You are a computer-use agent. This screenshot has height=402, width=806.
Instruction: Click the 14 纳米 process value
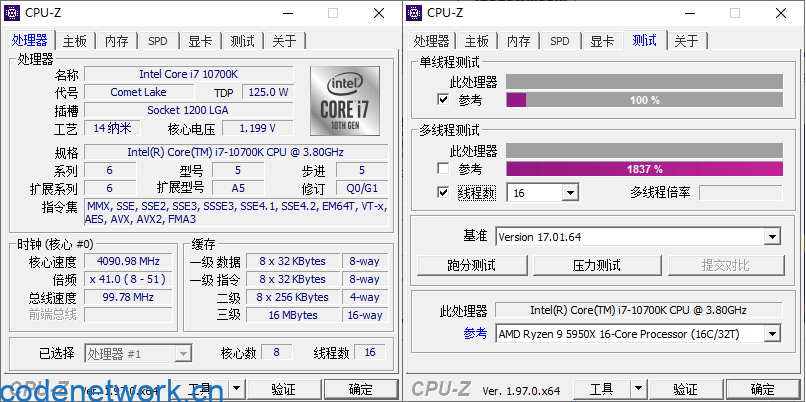[112, 128]
